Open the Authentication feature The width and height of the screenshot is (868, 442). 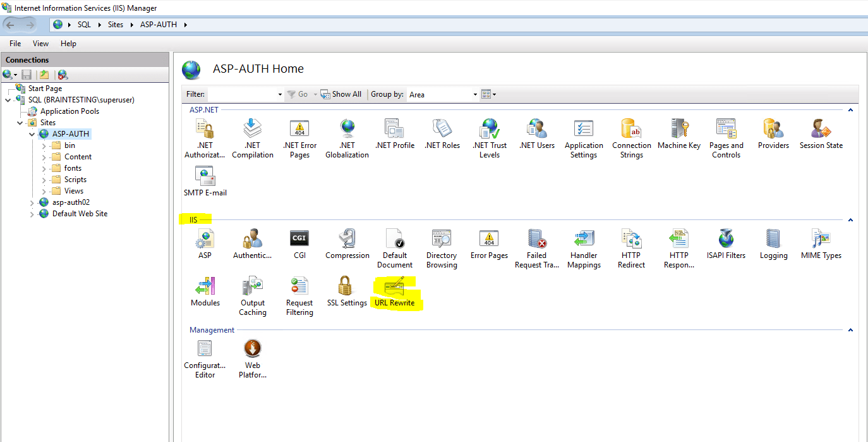coord(252,244)
